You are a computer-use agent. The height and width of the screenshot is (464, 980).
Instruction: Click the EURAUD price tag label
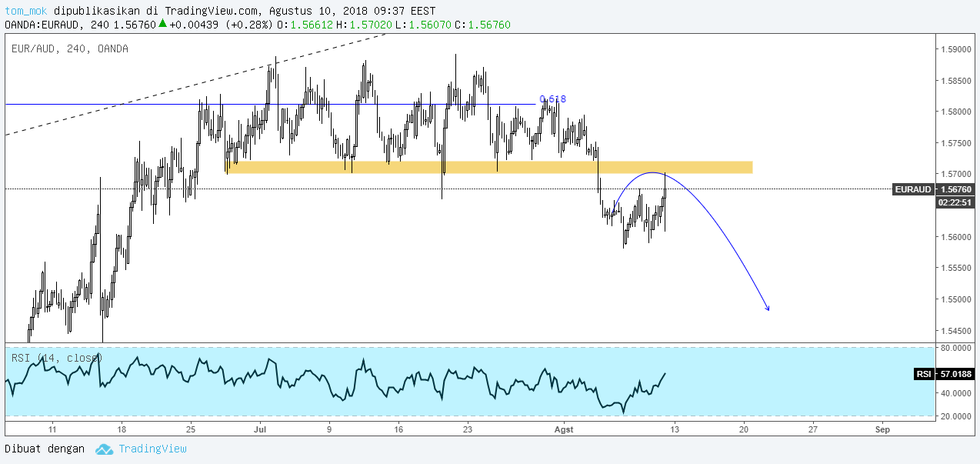click(912, 189)
